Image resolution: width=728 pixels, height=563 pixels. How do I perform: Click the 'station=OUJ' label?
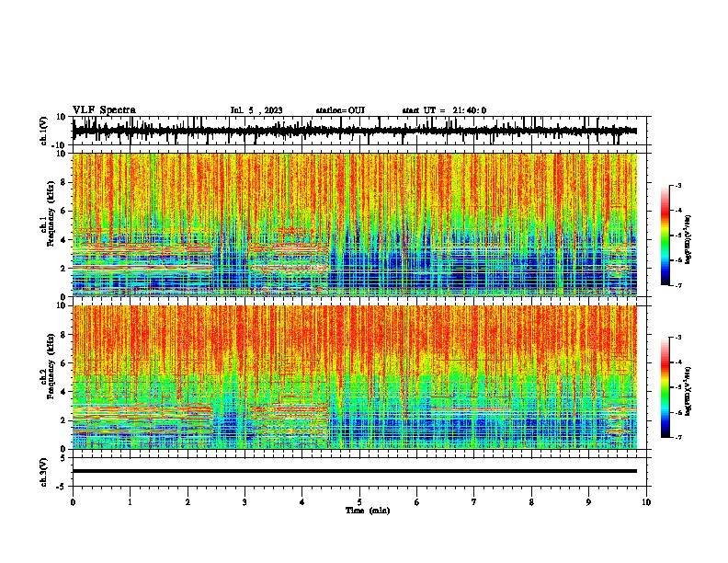coord(340,110)
